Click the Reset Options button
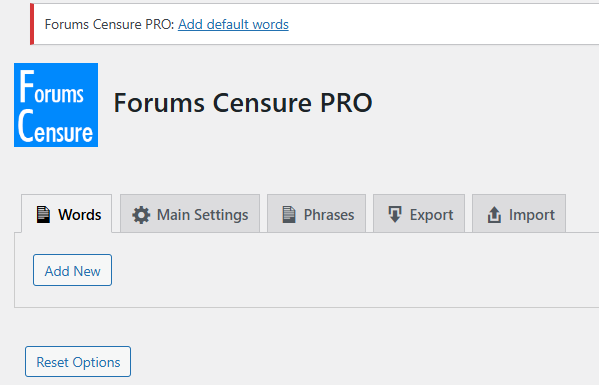Screen dimensions: 599x385 click(x=78, y=362)
